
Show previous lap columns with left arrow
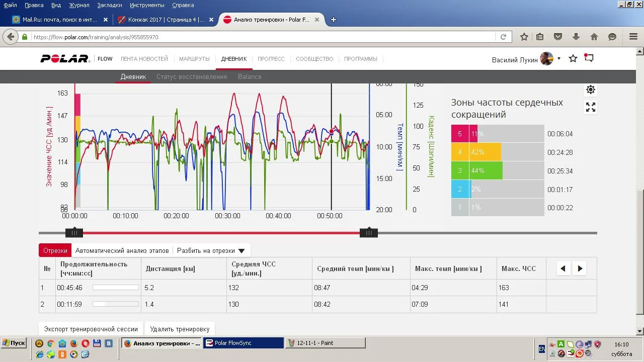click(x=563, y=268)
